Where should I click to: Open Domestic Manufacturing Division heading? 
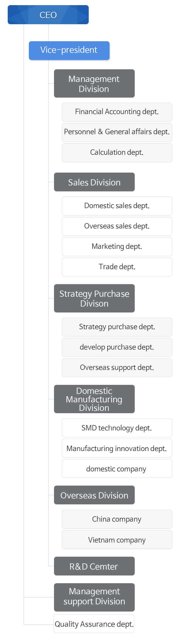[x=94, y=399]
